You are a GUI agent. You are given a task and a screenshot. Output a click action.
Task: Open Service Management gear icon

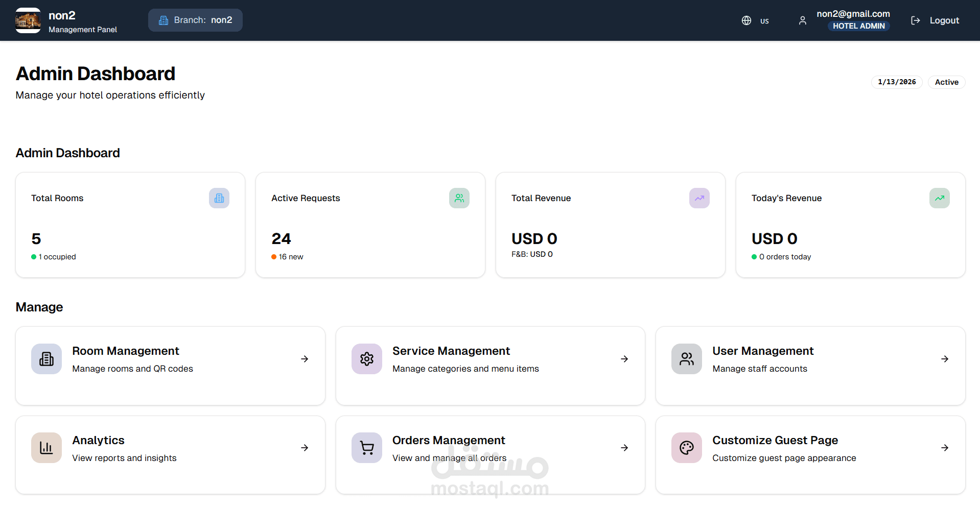click(367, 359)
